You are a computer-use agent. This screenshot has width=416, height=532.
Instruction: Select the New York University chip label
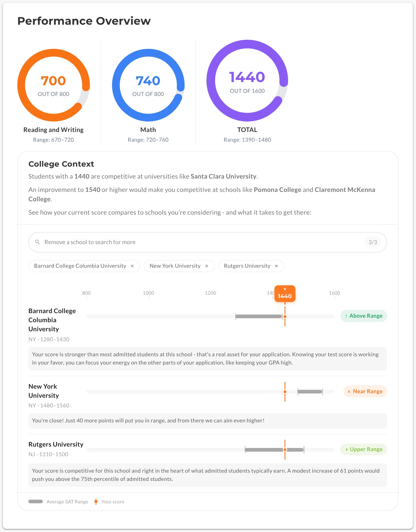[175, 266]
